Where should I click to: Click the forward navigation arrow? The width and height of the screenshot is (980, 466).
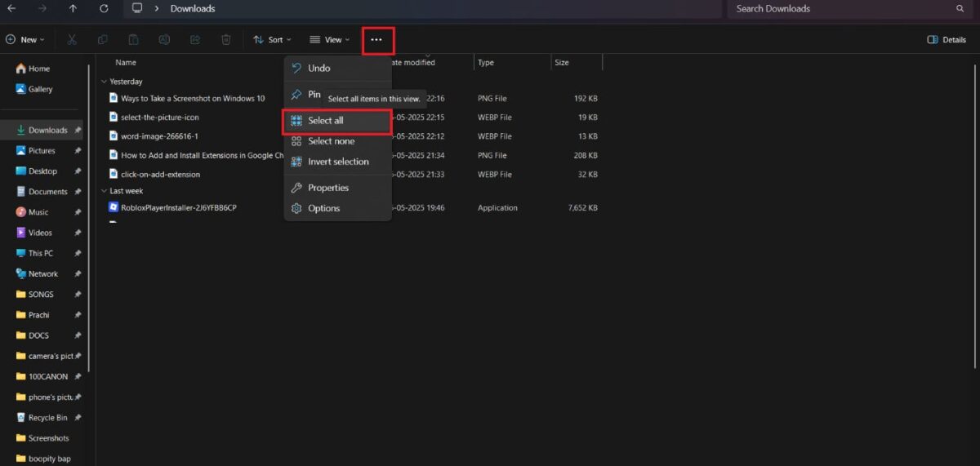(x=42, y=9)
